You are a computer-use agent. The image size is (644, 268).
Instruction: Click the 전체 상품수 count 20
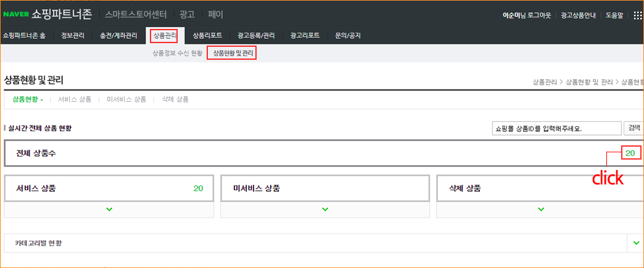630,153
